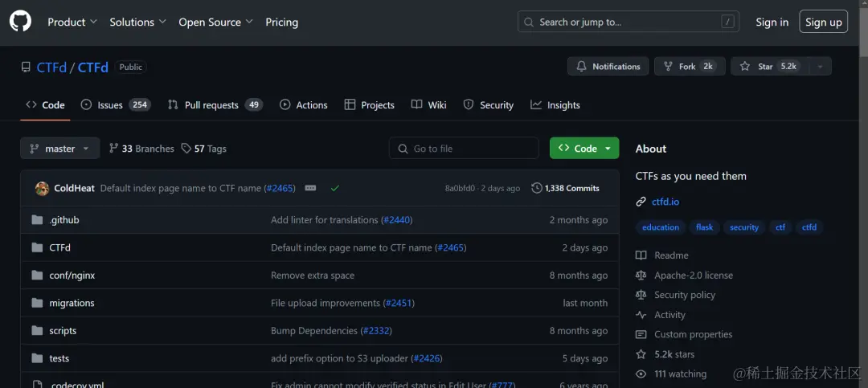
Task: Expand the star lists dropdown arrow
Action: [x=820, y=67]
